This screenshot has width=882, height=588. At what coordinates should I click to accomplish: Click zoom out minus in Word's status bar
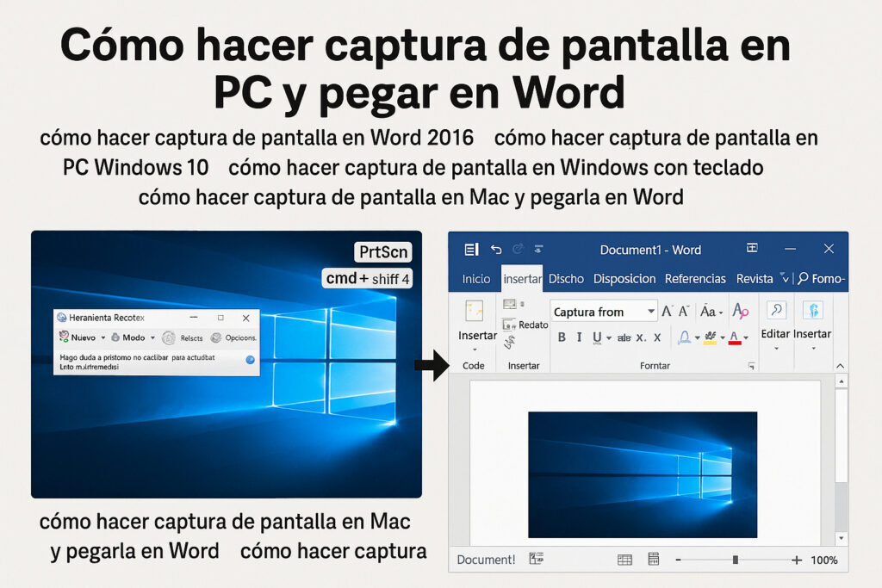679,560
